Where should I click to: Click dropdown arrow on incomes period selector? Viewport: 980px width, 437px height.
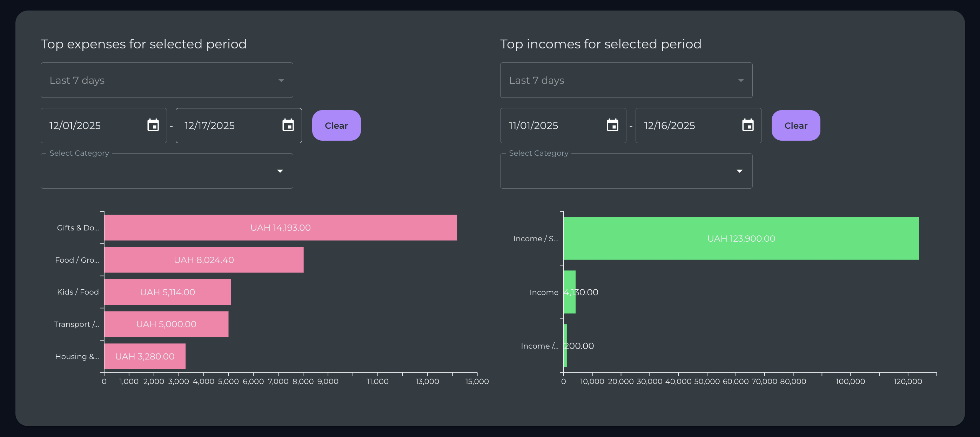(x=741, y=80)
